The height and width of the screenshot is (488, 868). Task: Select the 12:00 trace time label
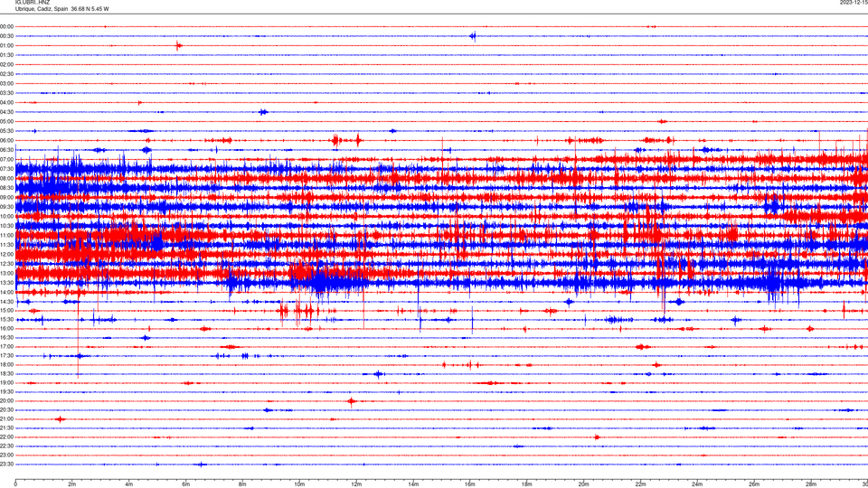pos(6,255)
